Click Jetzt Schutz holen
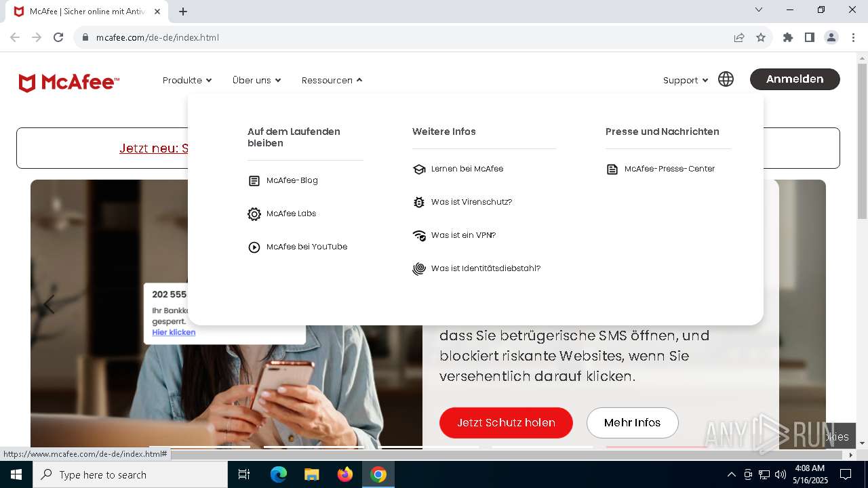This screenshot has width=868, height=488. (506, 423)
